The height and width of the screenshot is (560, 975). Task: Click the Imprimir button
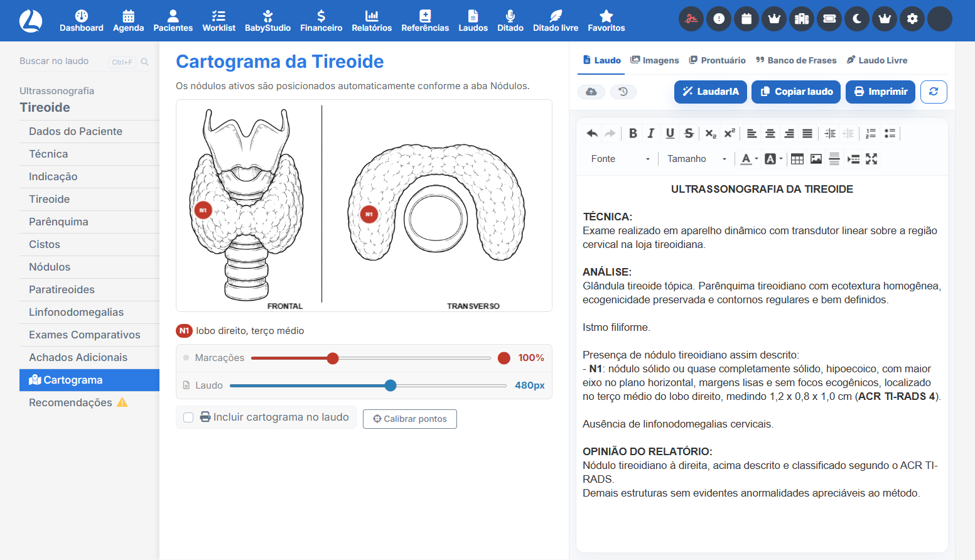tap(880, 92)
